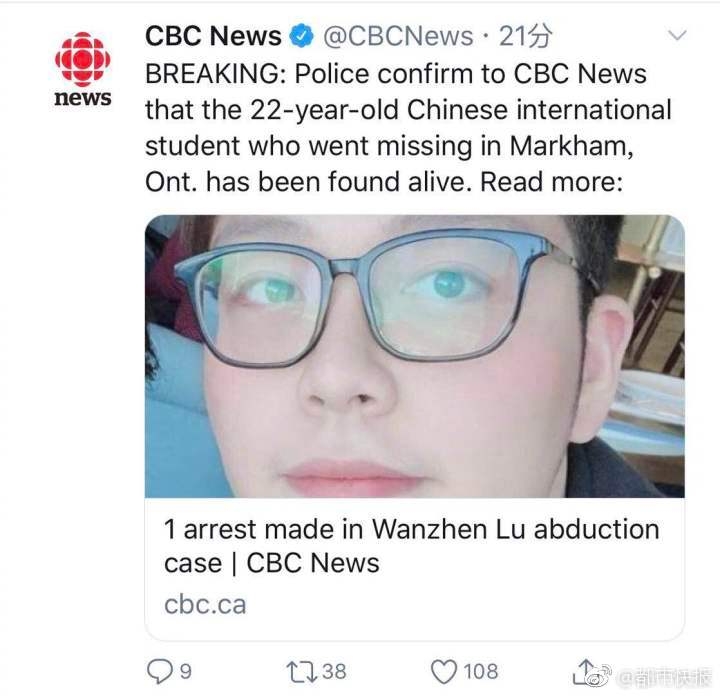Image resolution: width=720 pixels, height=696 pixels.
Task: Click the cbc.ca domain text
Action: tap(205, 605)
